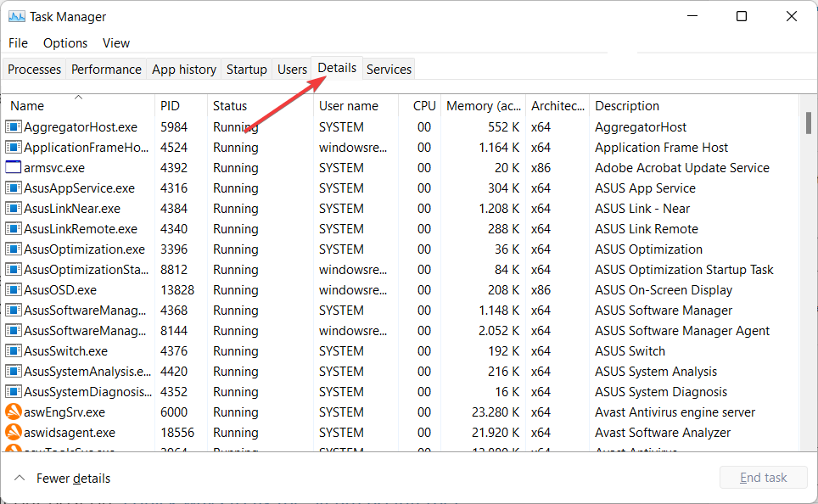Click the x86 architecture cell for armsvc.exe
This screenshot has width=818, height=504.
(541, 167)
